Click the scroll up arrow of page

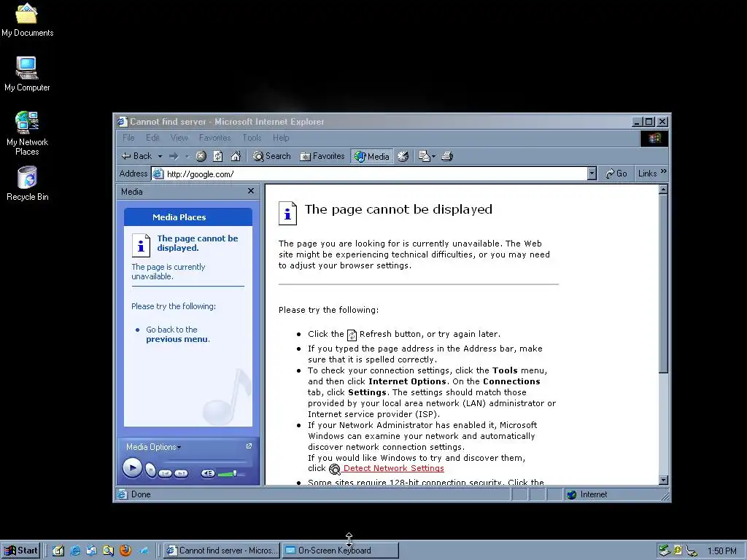pyautogui.click(x=663, y=190)
